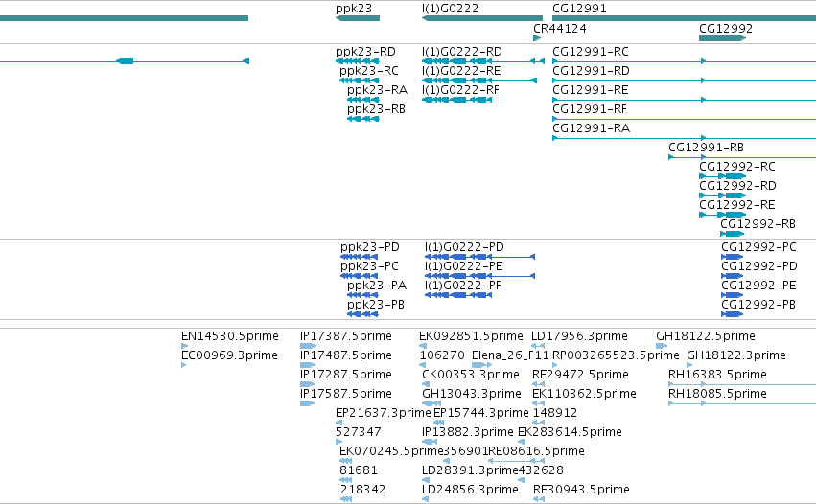816x504 pixels.
Task: Click EST GH18122.3prime
Action: coord(689,365)
